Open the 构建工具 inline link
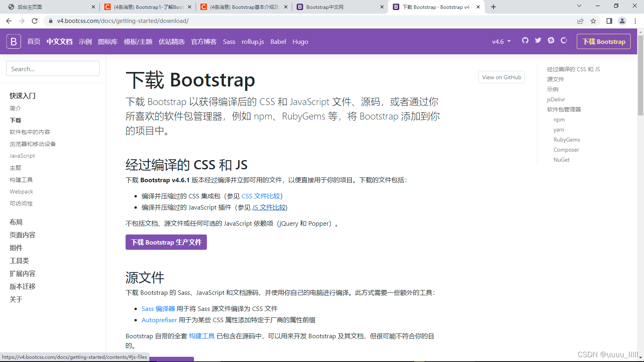Viewport: 644px width, 362px height. [202, 336]
